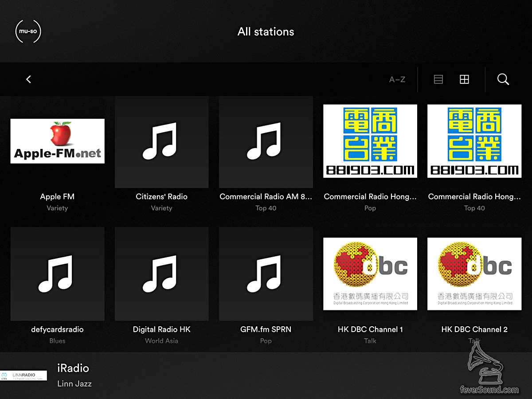
Task: Select Digital Radio HK music note artwork
Action: (x=162, y=274)
